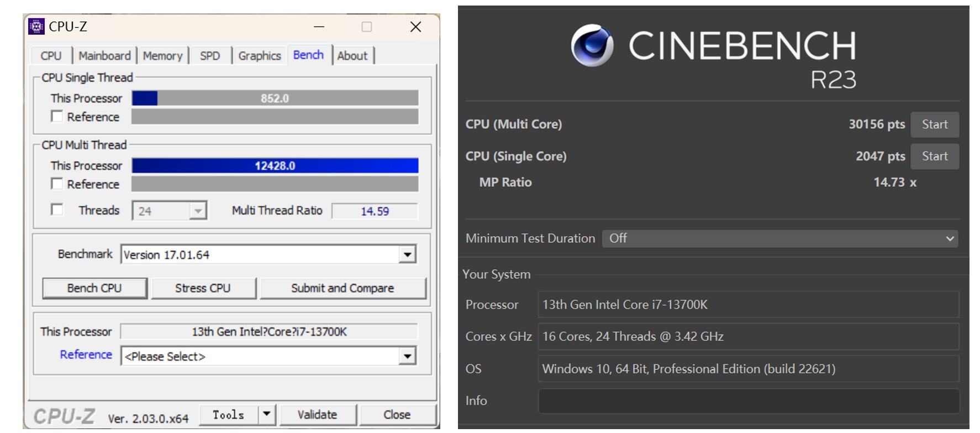980x433 pixels.
Task: Click the Validate button
Action: tap(317, 414)
